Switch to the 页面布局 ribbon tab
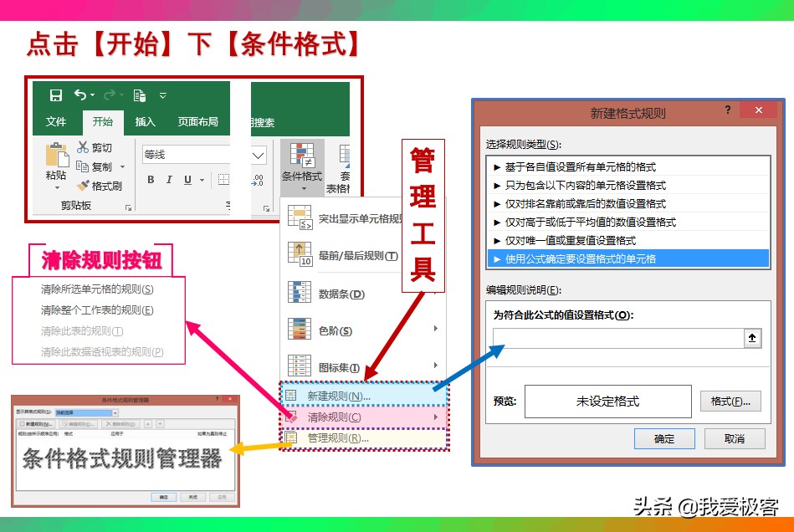 [x=198, y=121]
